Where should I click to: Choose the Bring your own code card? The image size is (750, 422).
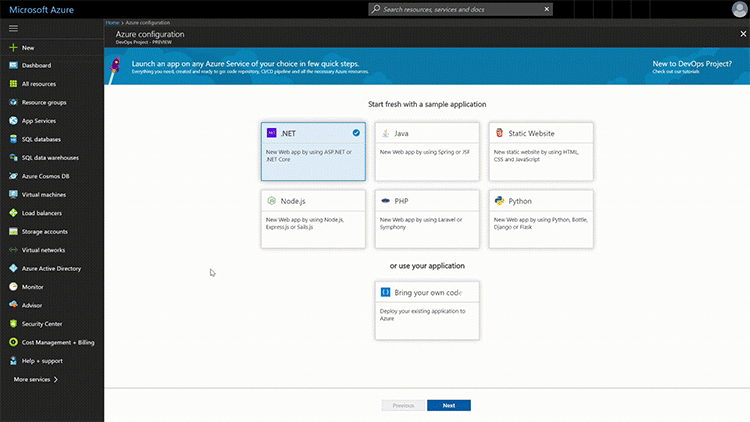click(427, 311)
